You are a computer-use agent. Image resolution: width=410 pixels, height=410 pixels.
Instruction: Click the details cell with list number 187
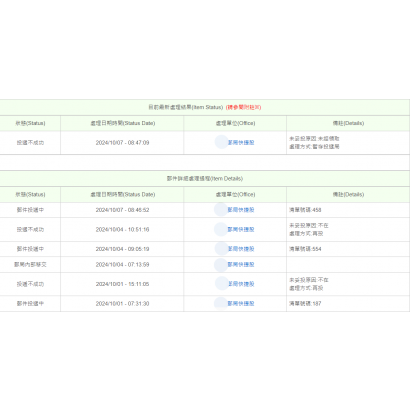(x=348, y=304)
